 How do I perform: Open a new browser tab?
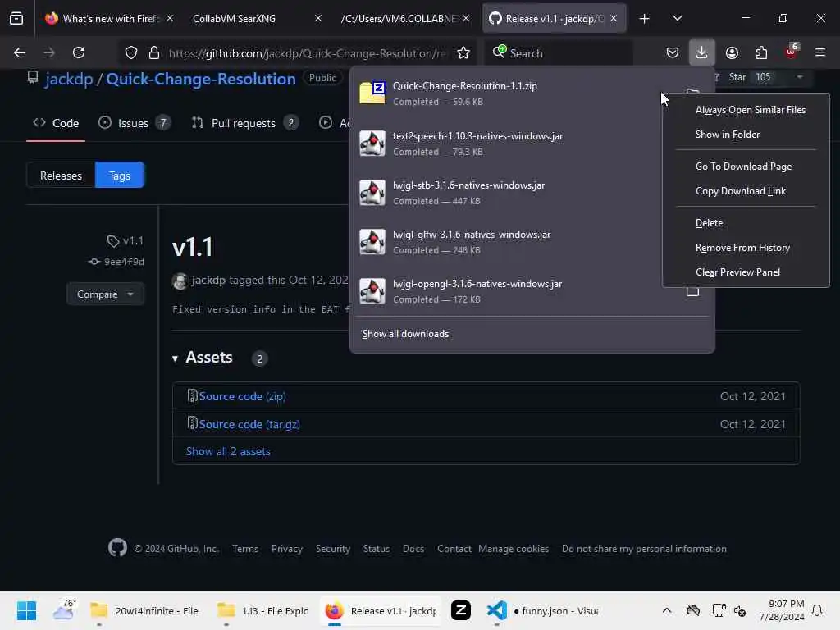(x=645, y=19)
